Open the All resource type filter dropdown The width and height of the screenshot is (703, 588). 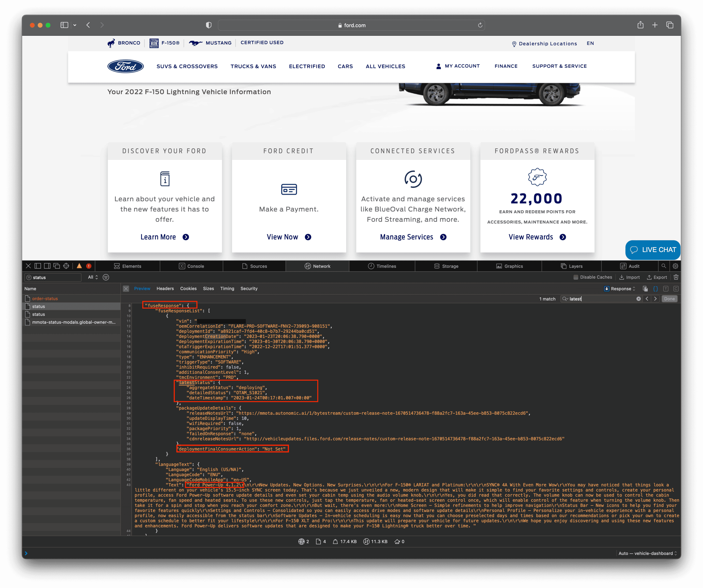pos(93,277)
